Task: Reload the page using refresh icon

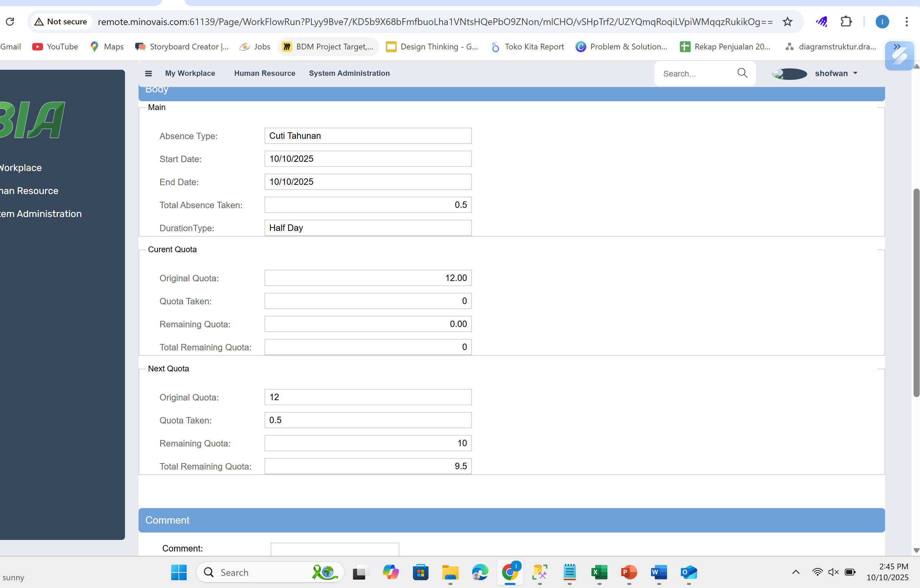Action: pos(10,22)
